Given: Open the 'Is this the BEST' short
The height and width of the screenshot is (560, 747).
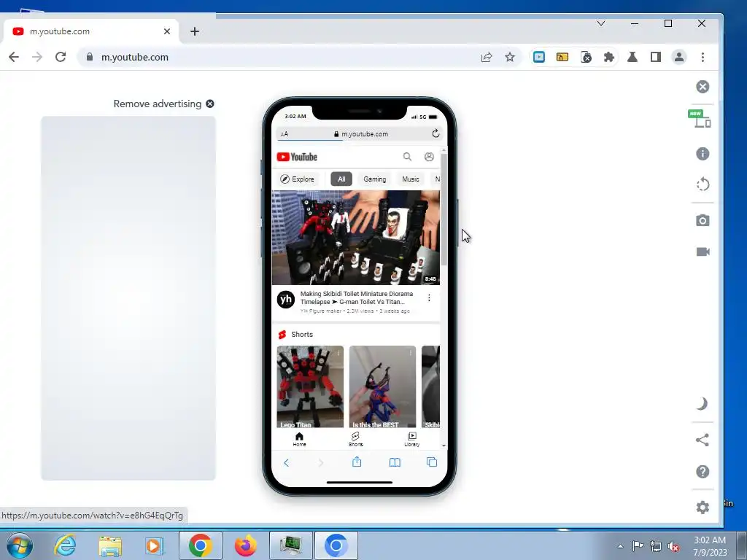Looking at the screenshot, I should pos(382,386).
